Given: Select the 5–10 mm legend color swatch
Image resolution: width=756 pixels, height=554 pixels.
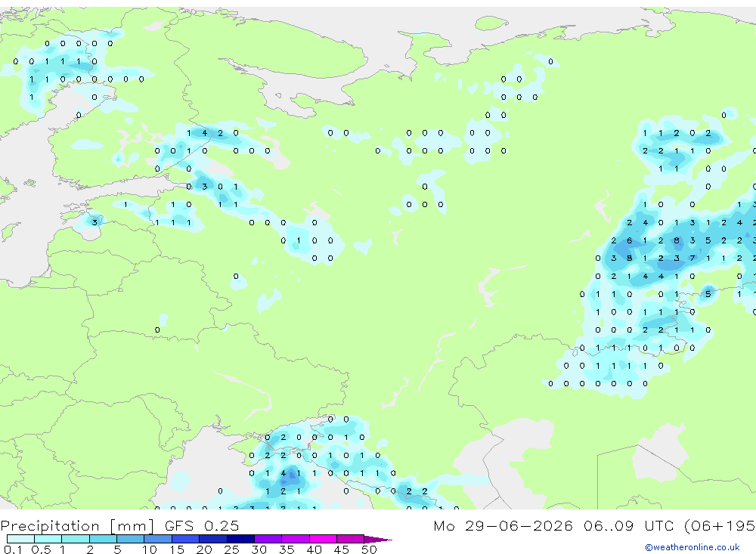Looking at the screenshot, I should tap(130, 539).
